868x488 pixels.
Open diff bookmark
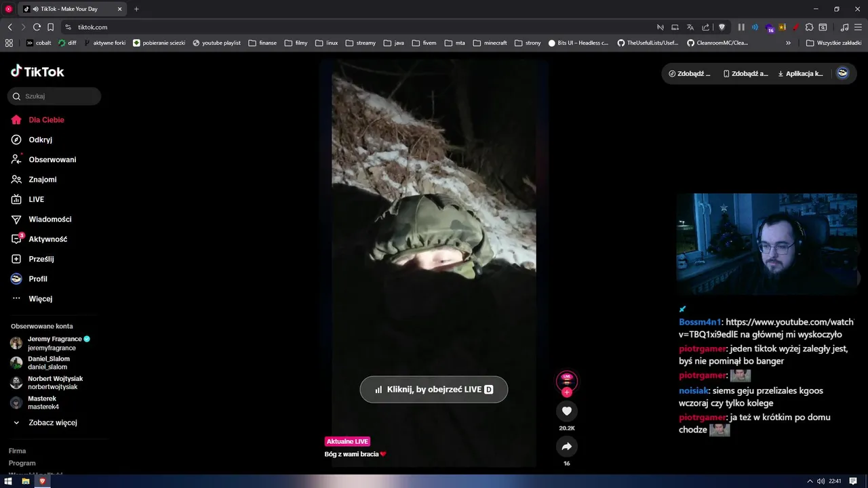pos(68,43)
